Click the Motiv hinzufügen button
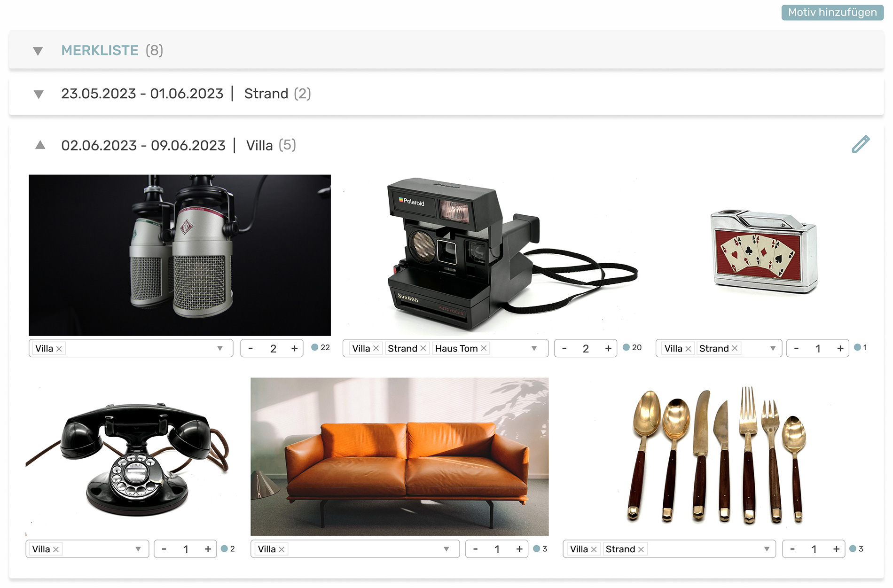This screenshot has height=588, width=893. click(x=832, y=12)
